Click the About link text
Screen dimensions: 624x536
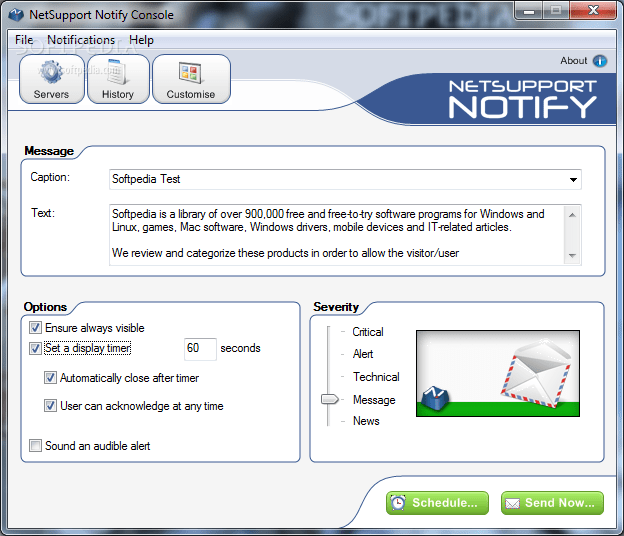point(573,61)
